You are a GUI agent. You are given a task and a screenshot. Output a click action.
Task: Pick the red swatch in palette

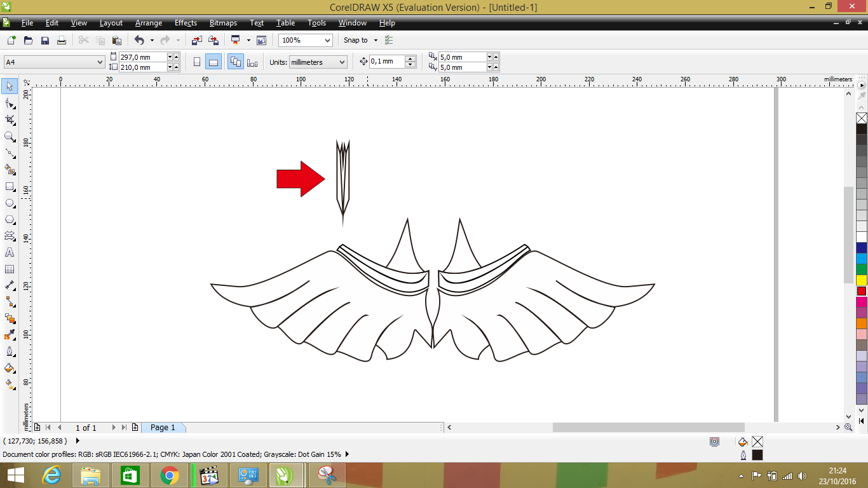tap(862, 291)
